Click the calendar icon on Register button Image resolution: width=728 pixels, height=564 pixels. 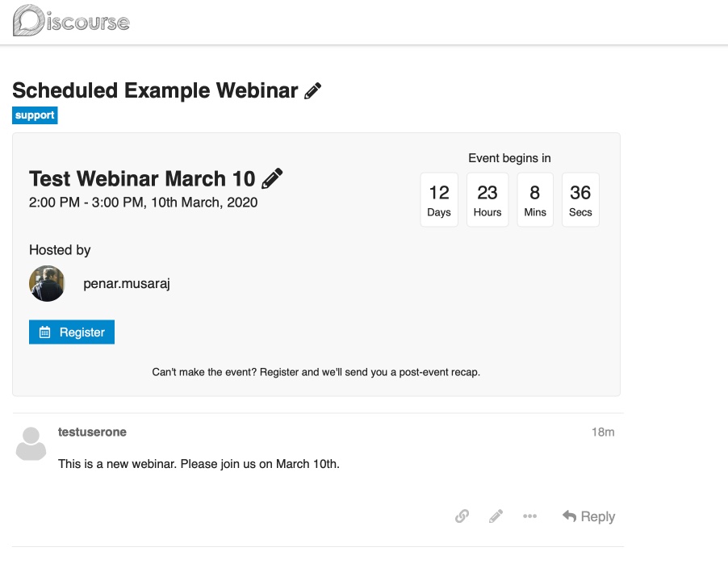(x=45, y=332)
